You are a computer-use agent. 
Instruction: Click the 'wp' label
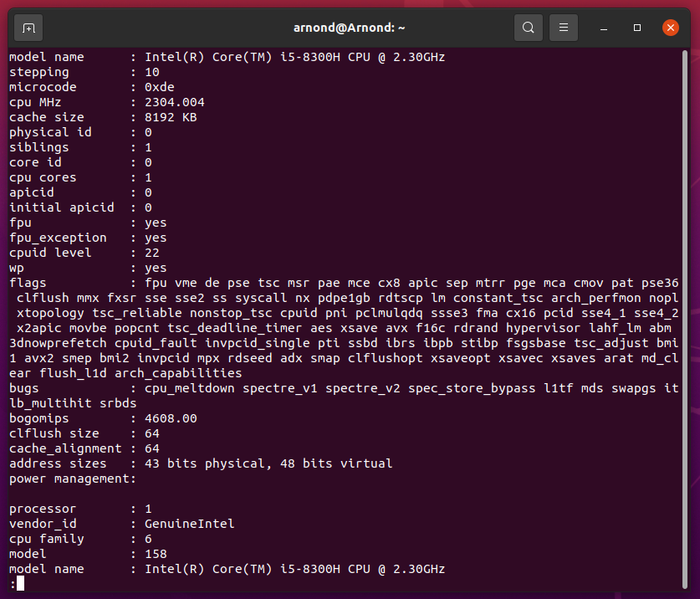[17, 268]
